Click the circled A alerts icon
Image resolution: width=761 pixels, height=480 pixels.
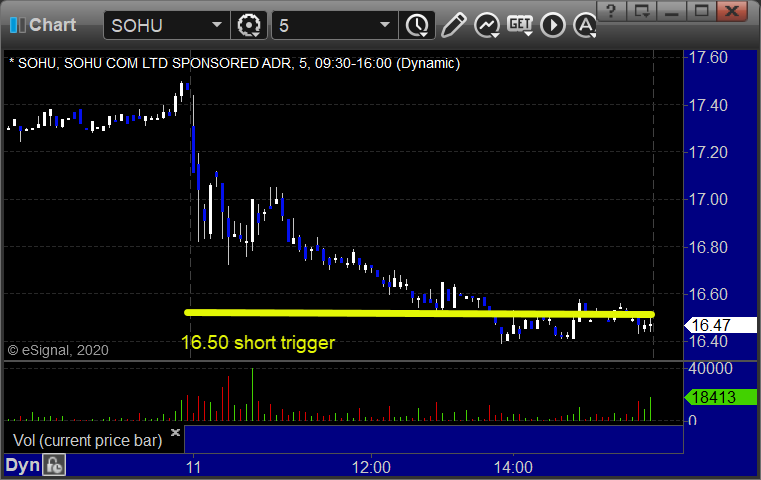point(585,25)
